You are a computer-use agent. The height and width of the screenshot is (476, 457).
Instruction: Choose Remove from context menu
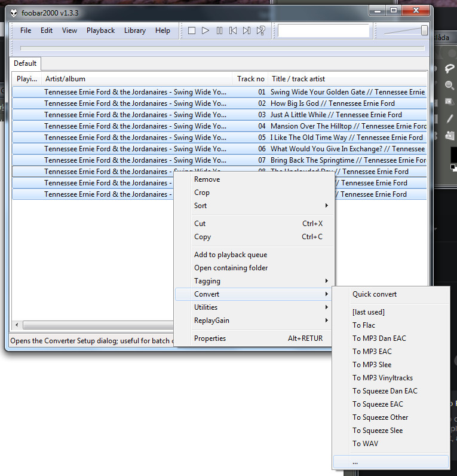coord(254,179)
